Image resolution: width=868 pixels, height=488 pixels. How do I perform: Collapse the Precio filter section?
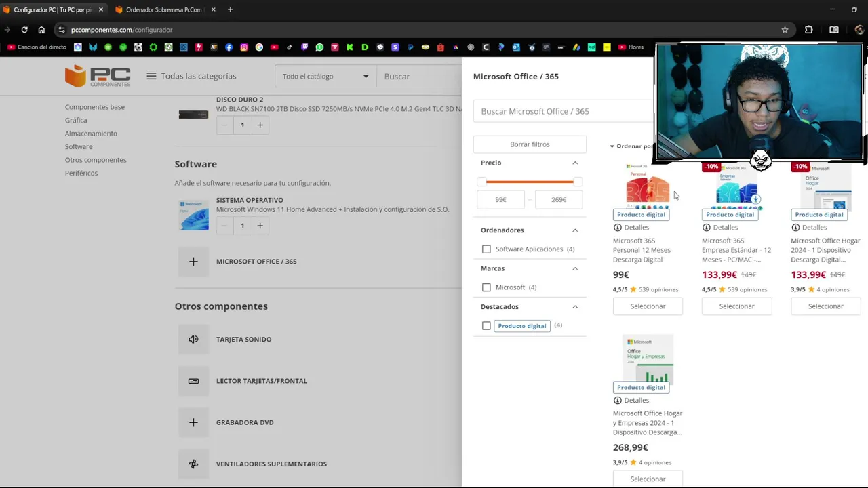coord(575,163)
